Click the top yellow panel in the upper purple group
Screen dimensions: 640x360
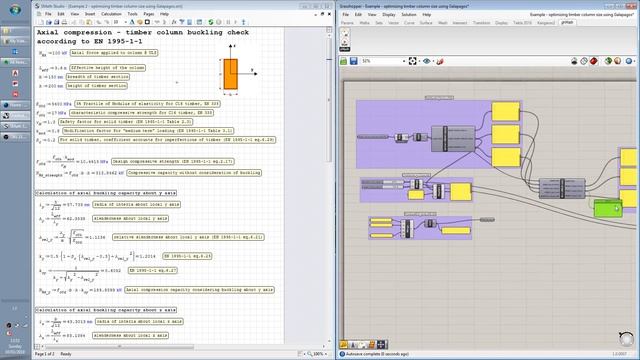[x=506, y=111]
